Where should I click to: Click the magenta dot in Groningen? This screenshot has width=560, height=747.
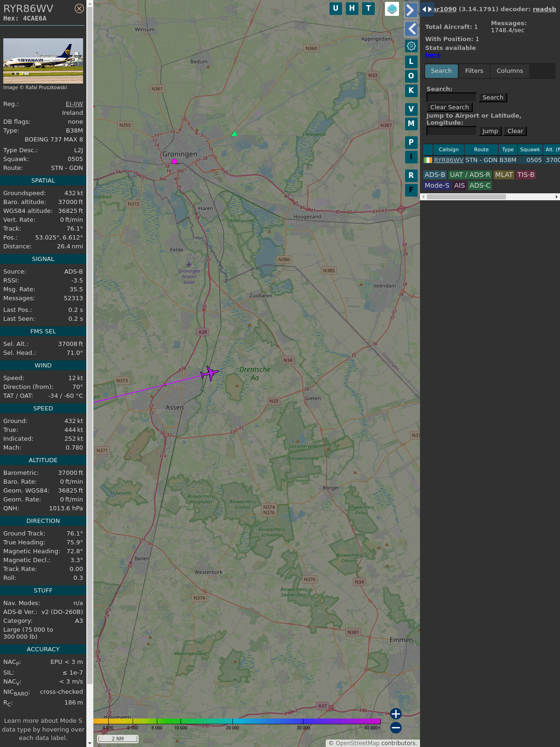point(175,162)
